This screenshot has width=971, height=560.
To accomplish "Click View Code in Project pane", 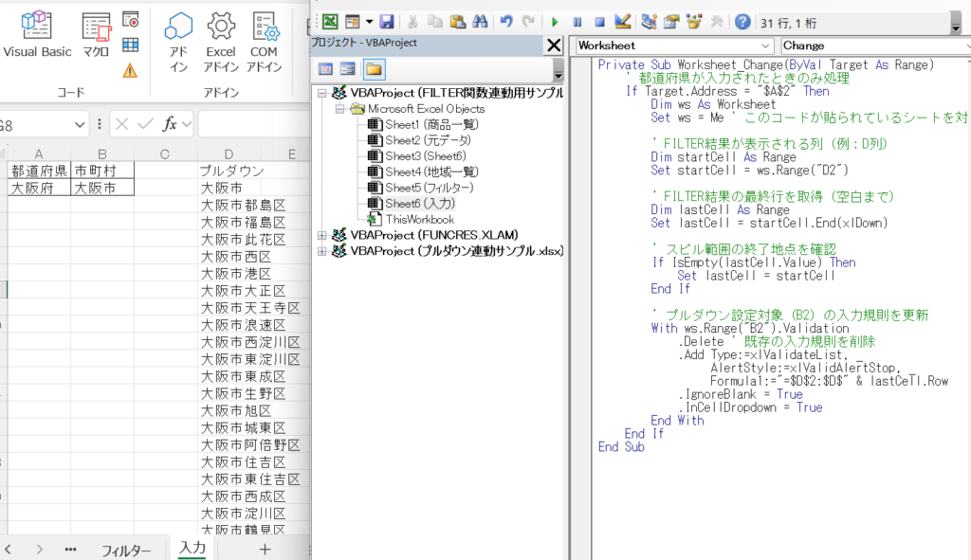I will pos(325,68).
